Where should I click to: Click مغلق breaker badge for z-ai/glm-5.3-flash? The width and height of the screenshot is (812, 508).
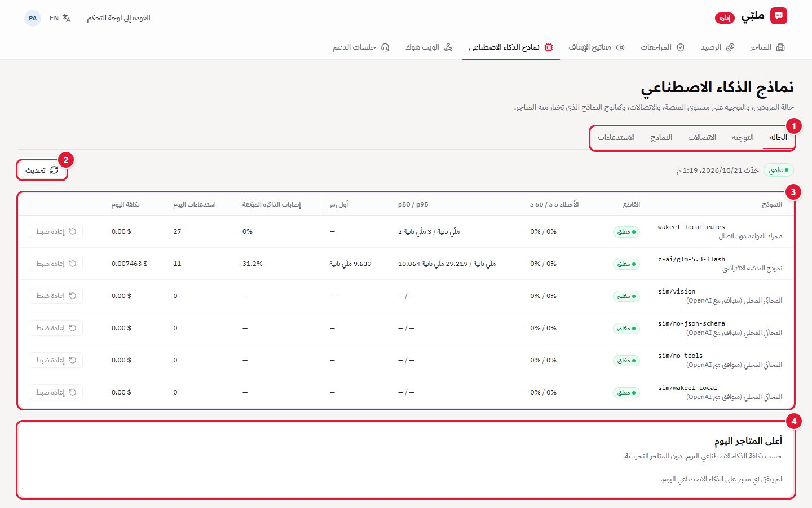626,264
